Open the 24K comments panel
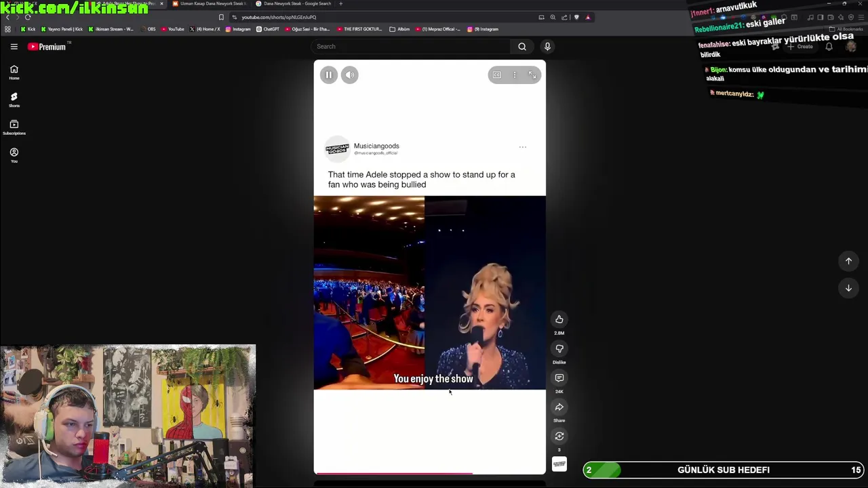The image size is (868, 488). (x=559, y=378)
